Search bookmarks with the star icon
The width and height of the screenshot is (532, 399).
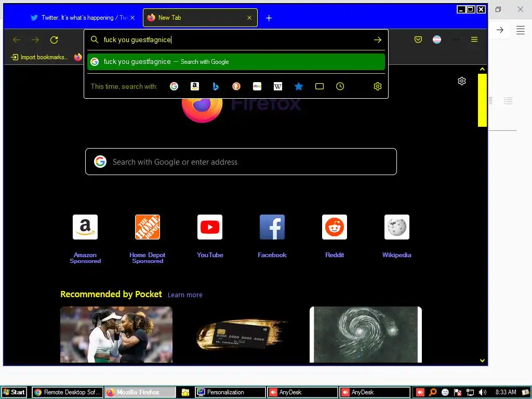299,87
